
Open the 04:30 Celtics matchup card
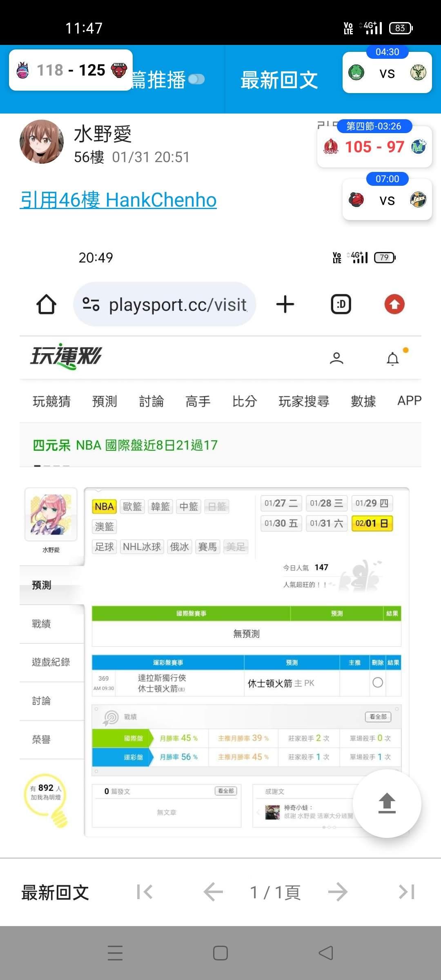point(387,73)
